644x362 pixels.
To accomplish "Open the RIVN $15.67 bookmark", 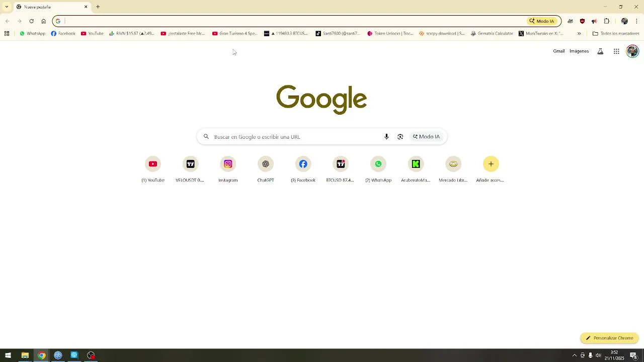I will coord(132,34).
